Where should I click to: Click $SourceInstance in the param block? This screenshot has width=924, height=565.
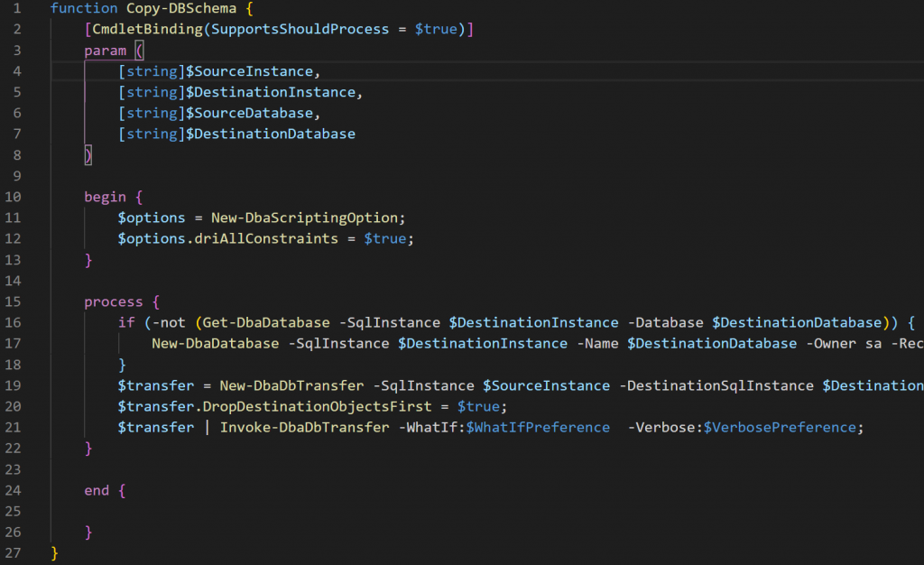tap(249, 71)
